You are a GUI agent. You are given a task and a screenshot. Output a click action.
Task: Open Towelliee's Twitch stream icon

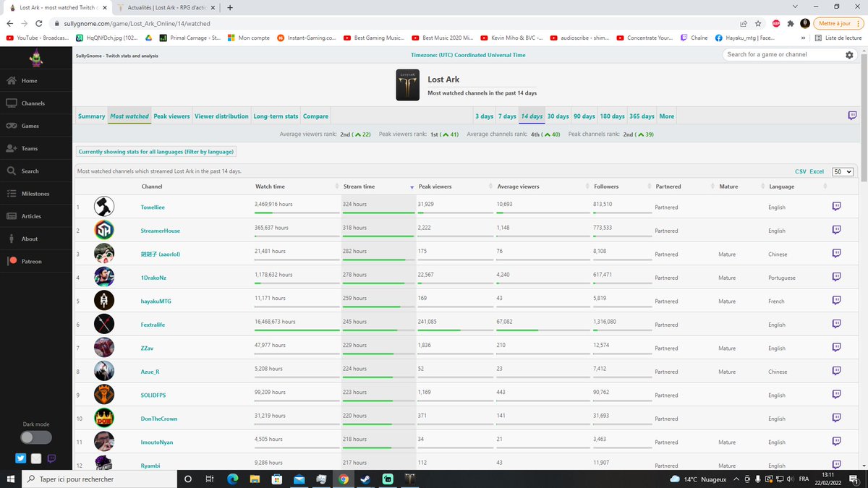coord(836,207)
